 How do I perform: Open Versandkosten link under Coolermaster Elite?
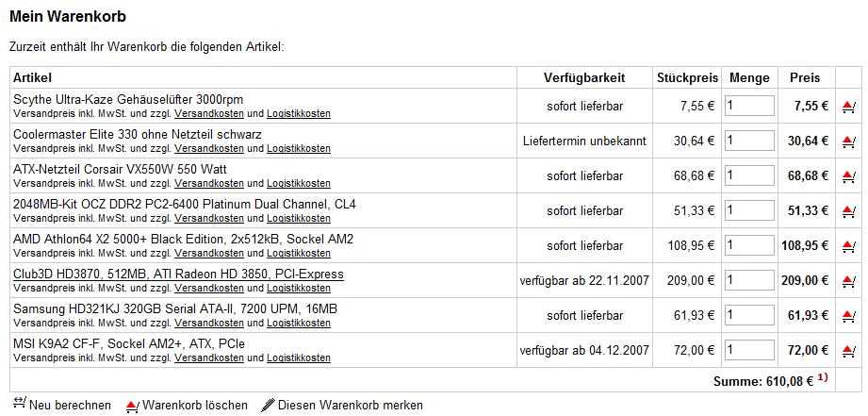pos(209,148)
